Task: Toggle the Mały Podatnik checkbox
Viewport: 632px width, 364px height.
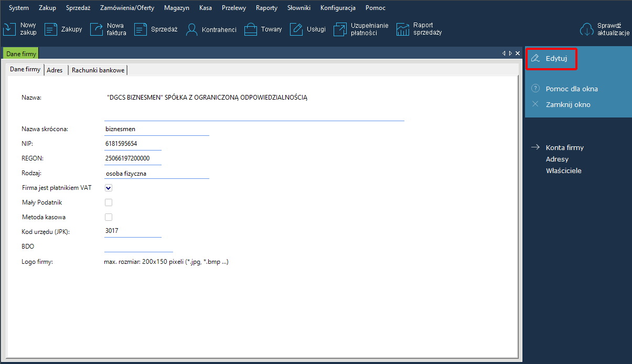Action: coord(109,202)
